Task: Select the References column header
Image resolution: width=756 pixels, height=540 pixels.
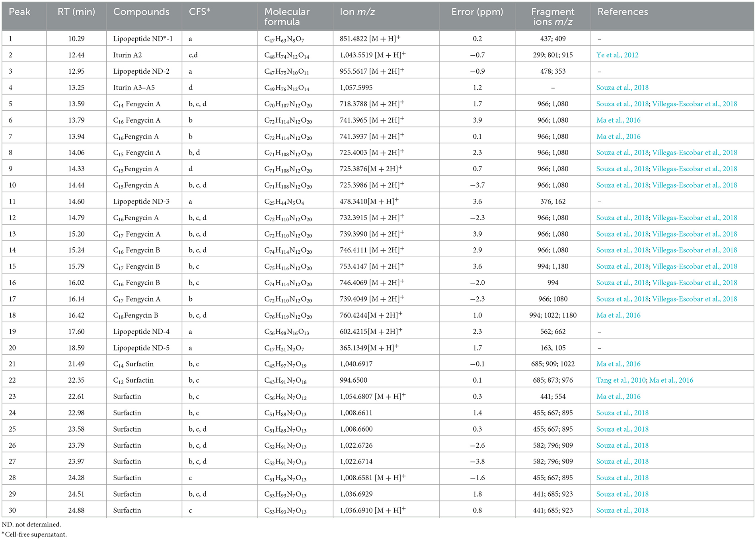Action: (623, 12)
